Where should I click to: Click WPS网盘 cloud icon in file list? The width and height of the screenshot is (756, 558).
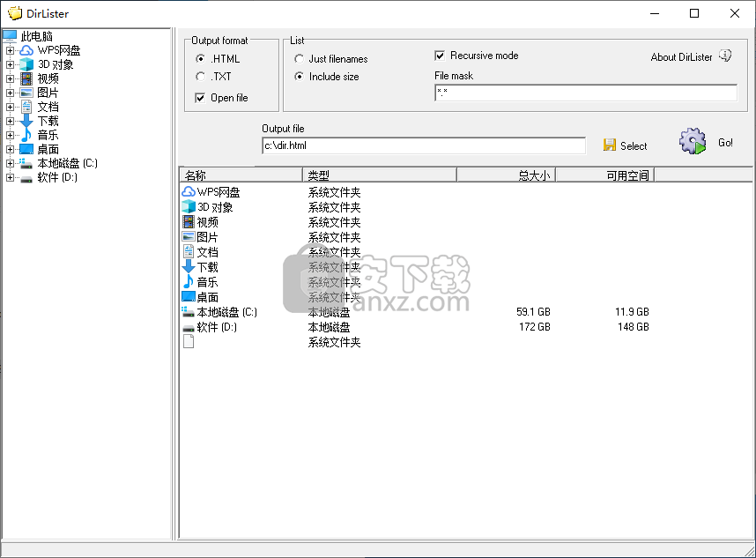pos(188,192)
